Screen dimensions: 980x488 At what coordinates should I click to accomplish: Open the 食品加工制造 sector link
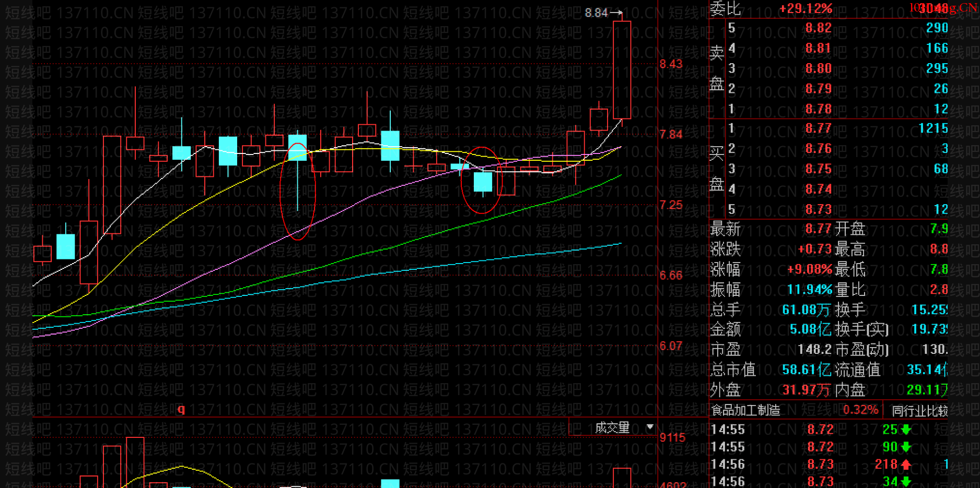click(745, 411)
